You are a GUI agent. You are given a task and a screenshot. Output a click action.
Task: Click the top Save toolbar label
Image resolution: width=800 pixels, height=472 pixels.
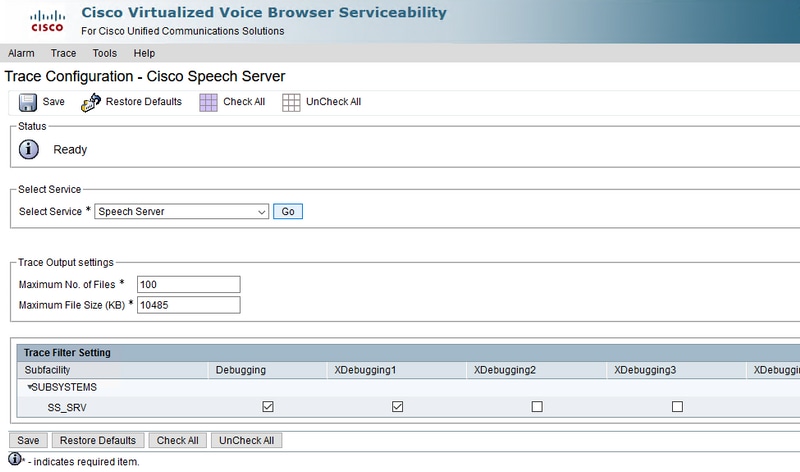coord(54,102)
